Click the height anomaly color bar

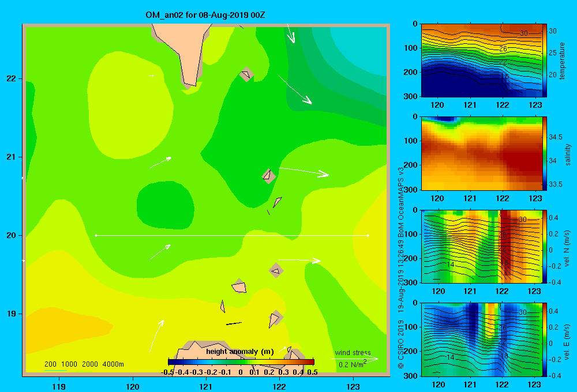pyautogui.click(x=241, y=362)
